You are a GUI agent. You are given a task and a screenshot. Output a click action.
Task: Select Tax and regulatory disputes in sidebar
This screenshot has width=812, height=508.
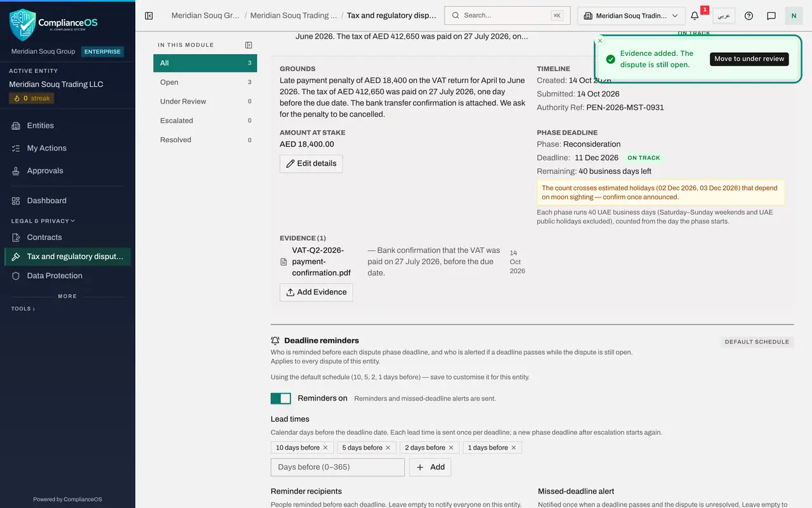67,257
